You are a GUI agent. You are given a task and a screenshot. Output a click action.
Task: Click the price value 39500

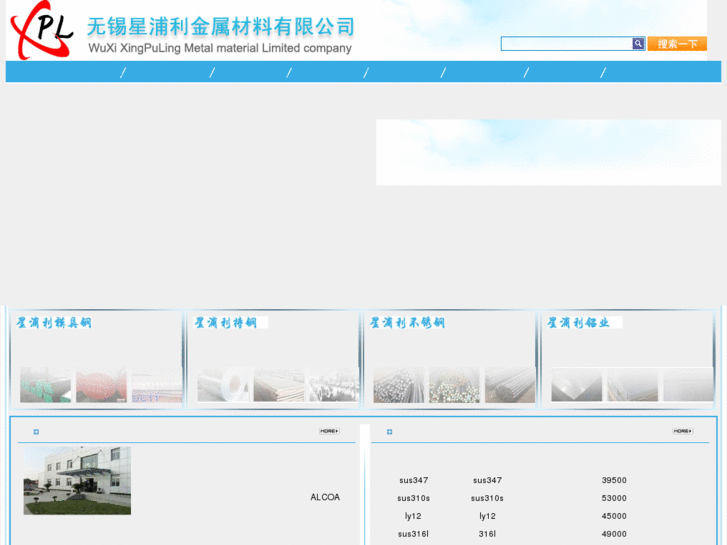click(614, 480)
